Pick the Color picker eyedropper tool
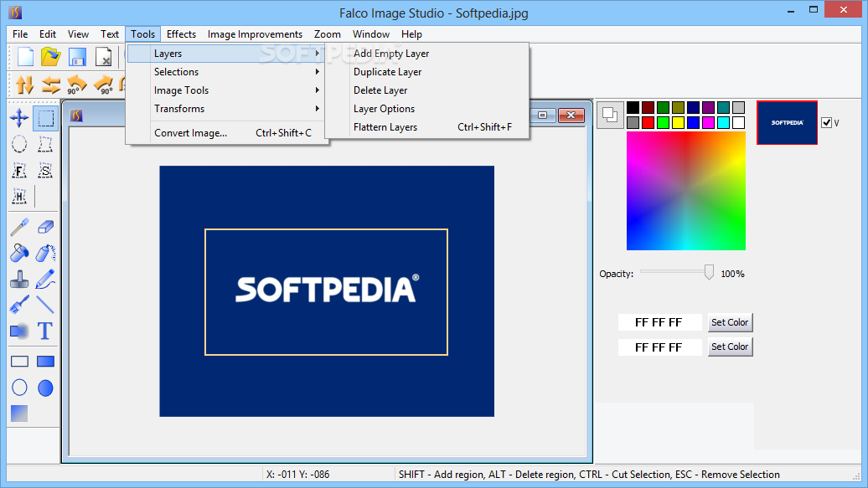 pyautogui.click(x=19, y=227)
